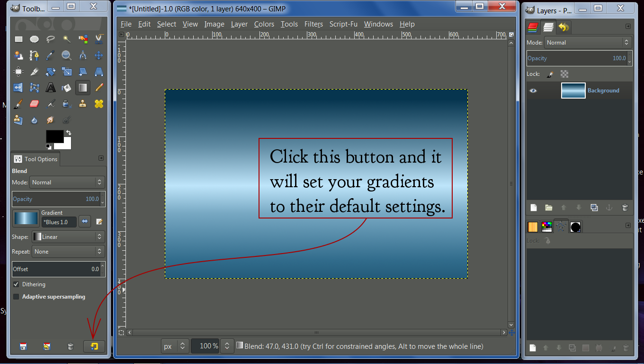644x364 pixels.
Task: Select the Crop knife tool
Action: 35,72
